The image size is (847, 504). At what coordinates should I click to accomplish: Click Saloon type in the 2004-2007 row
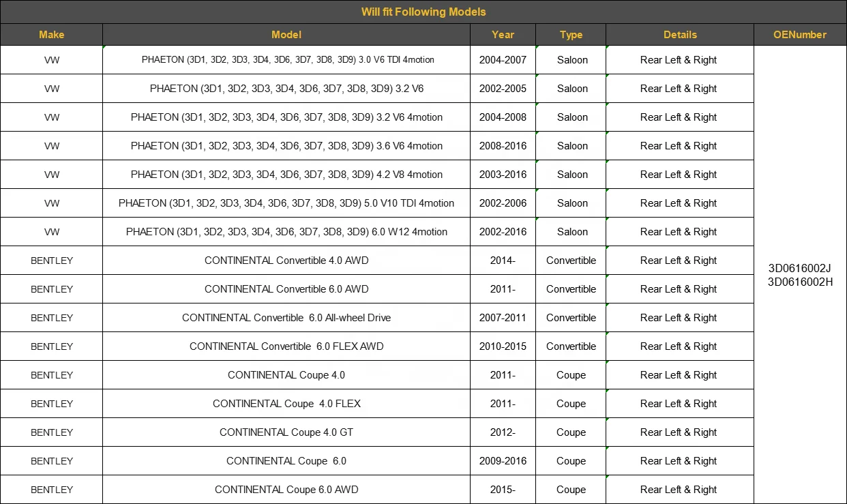(x=571, y=60)
